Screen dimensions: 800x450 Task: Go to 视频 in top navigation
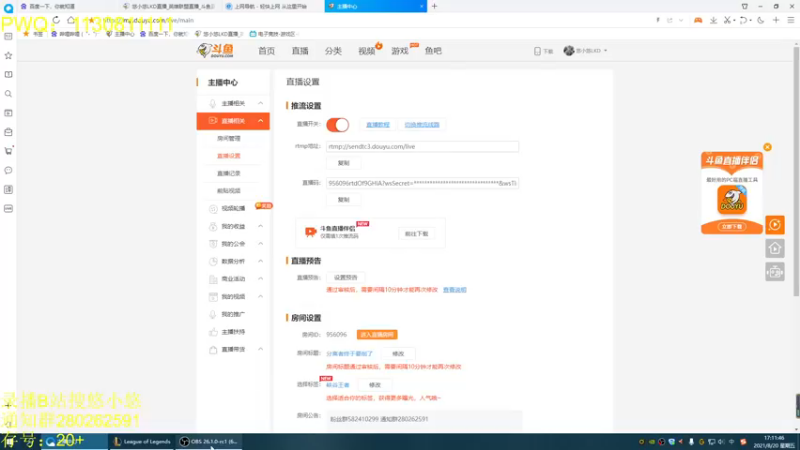[x=366, y=51]
